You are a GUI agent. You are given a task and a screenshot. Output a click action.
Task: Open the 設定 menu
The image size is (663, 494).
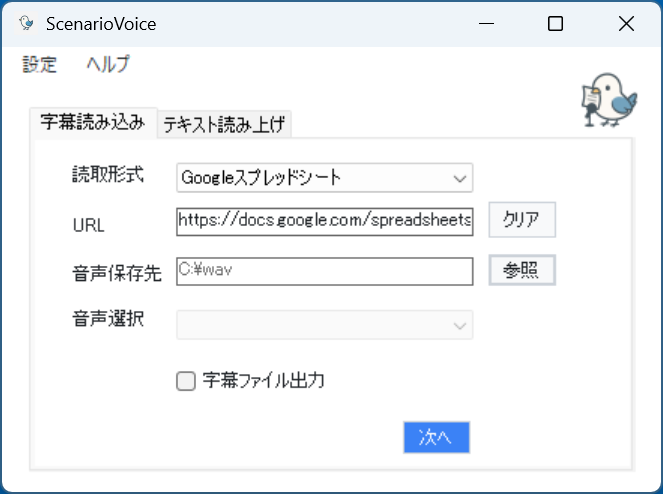[39, 64]
